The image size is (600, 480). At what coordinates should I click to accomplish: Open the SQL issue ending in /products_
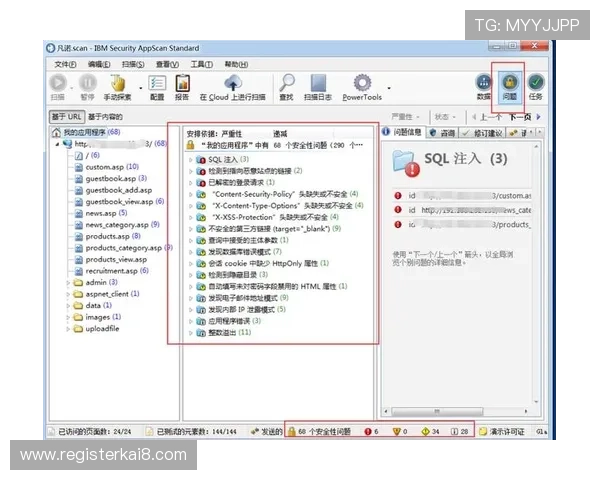point(462,224)
